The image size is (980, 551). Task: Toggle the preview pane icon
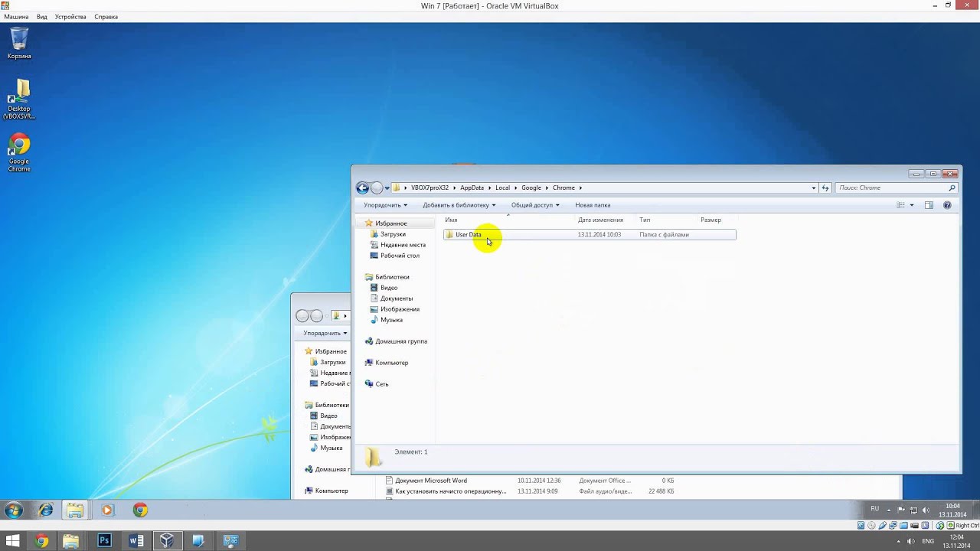click(929, 205)
